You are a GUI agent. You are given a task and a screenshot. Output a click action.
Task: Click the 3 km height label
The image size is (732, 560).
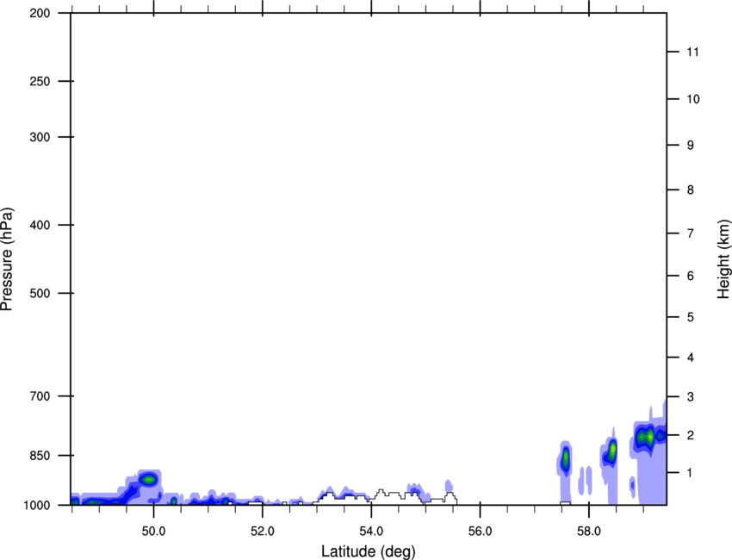(x=691, y=396)
